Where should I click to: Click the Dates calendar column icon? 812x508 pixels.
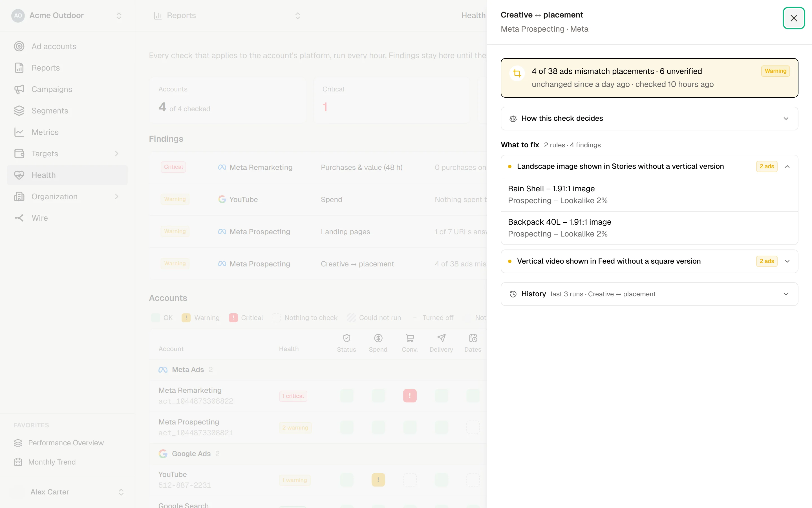pyautogui.click(x=473, y=338)
